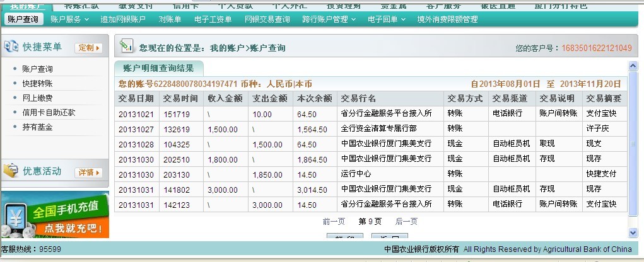
Task: Open the 对账单 menu item
Action: pos(170,20)
